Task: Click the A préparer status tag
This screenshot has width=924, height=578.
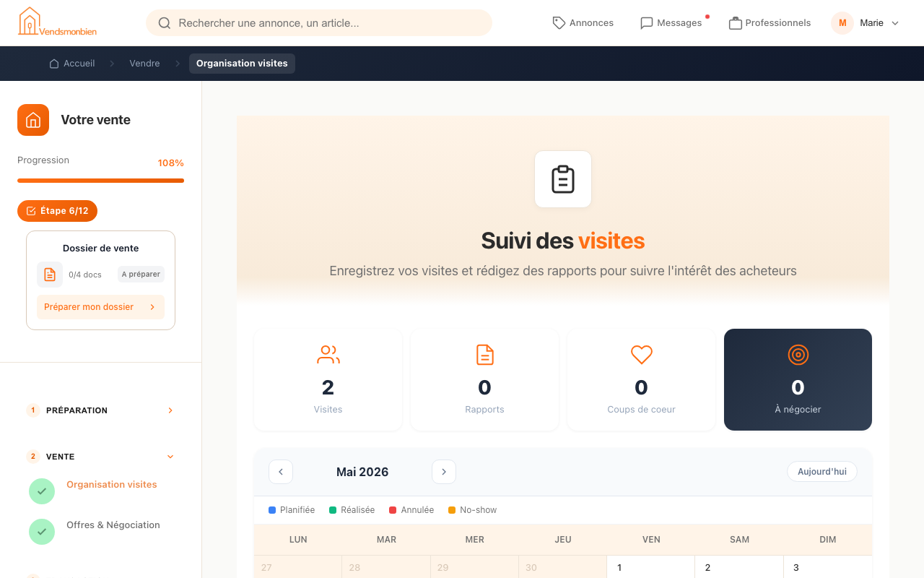Action: coord(141,275)
